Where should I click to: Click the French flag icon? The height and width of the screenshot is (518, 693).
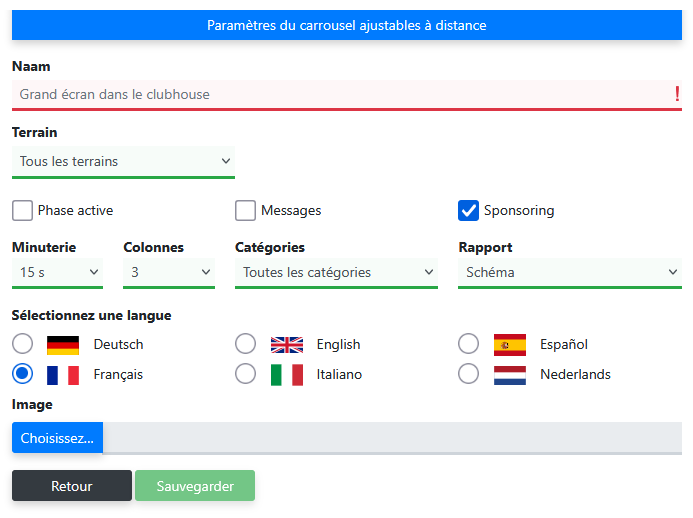click(x=63, y=375)
